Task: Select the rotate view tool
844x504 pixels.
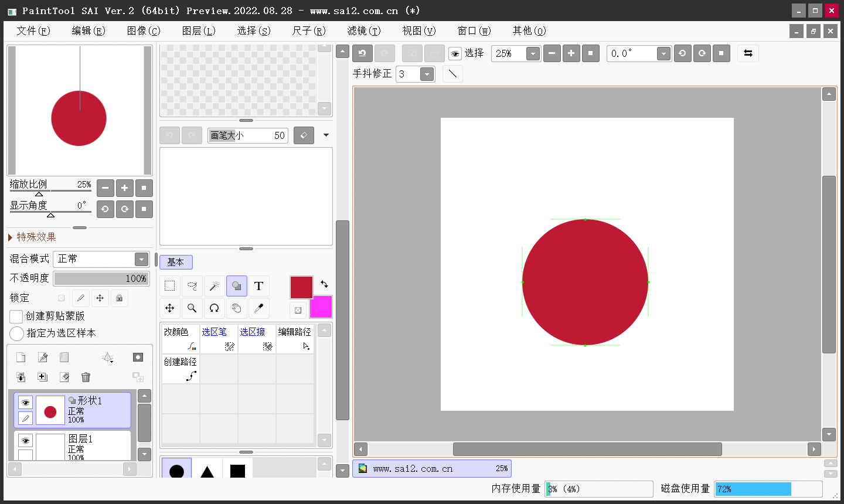Action: tap(215, 308)
